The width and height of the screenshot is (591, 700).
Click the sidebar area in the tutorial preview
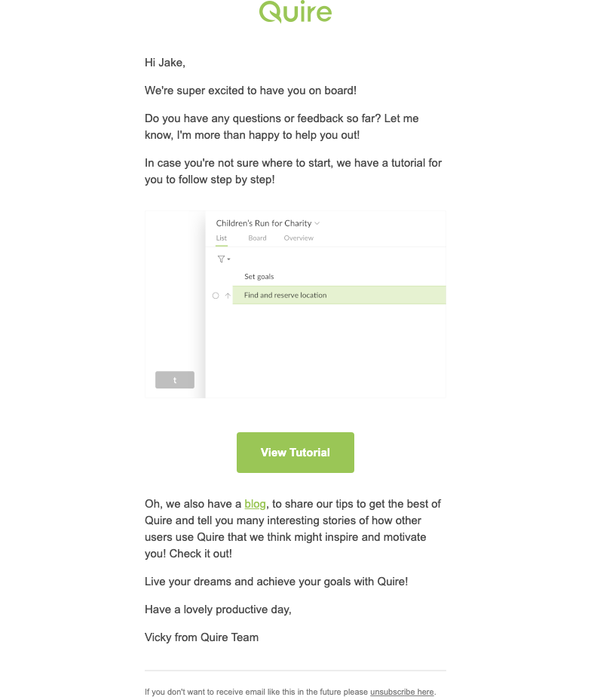click(x=174, y=302)
